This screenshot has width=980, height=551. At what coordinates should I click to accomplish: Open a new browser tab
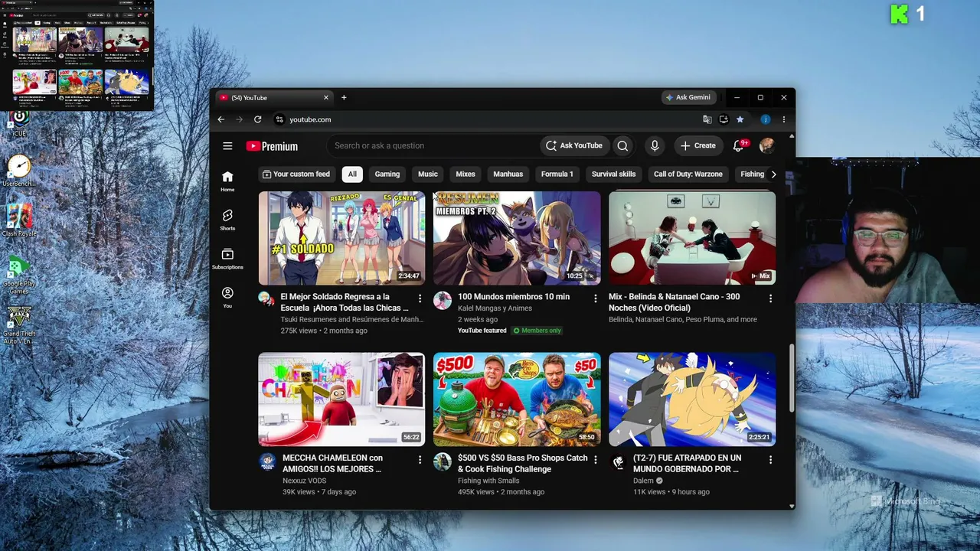pos(344,98)
